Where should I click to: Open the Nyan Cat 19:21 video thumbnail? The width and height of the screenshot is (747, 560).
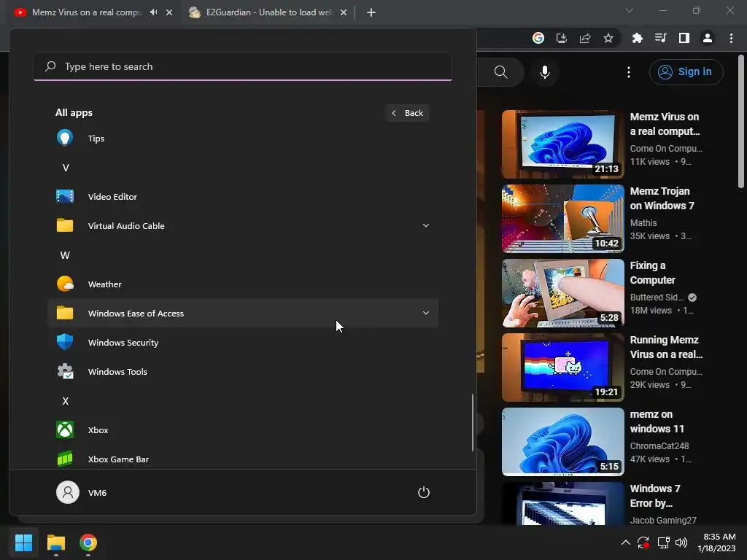pyautogui.click(x=562, y=367)
